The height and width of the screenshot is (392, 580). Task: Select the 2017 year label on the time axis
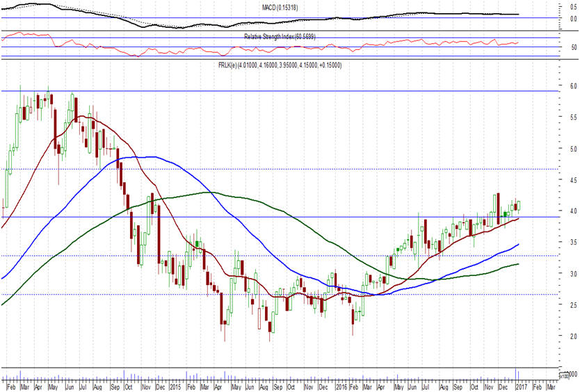521,387
